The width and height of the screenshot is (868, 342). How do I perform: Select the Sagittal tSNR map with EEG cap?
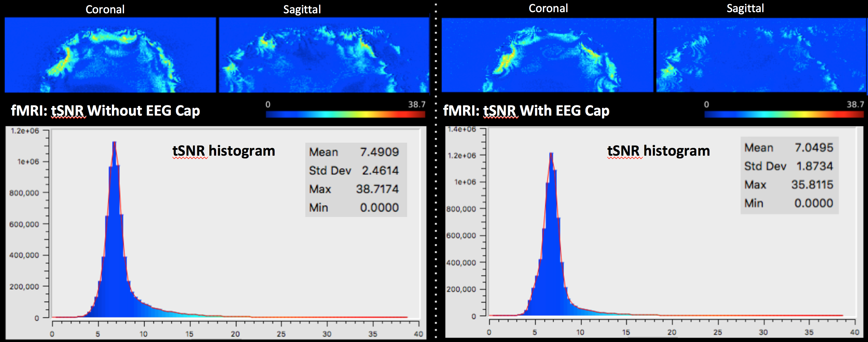point(761,55)
